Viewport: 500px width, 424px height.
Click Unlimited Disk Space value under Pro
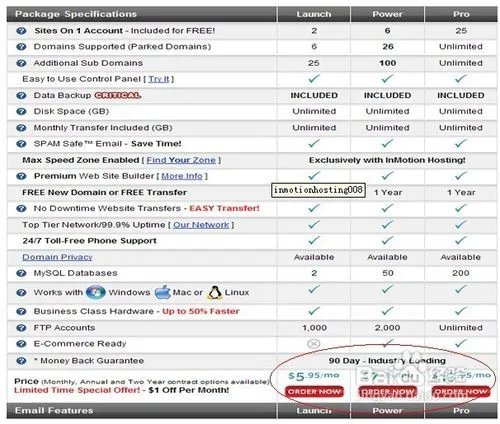461,112
